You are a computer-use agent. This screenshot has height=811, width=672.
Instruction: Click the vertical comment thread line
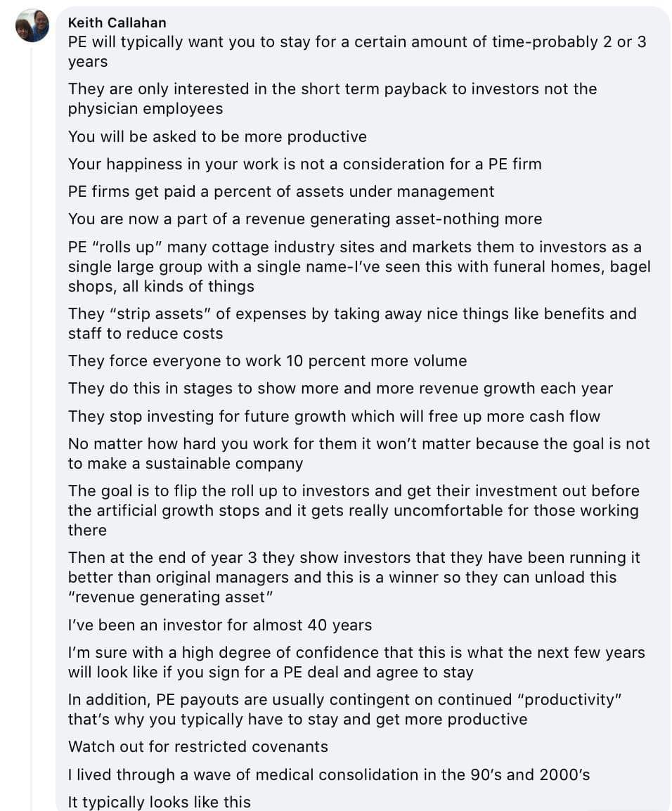point(31,422)
